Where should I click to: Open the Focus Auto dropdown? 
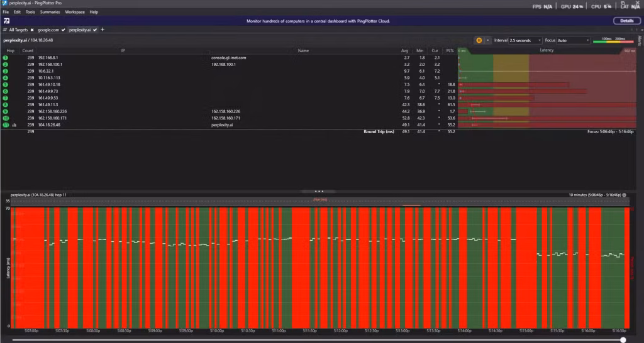pos(573,40)
